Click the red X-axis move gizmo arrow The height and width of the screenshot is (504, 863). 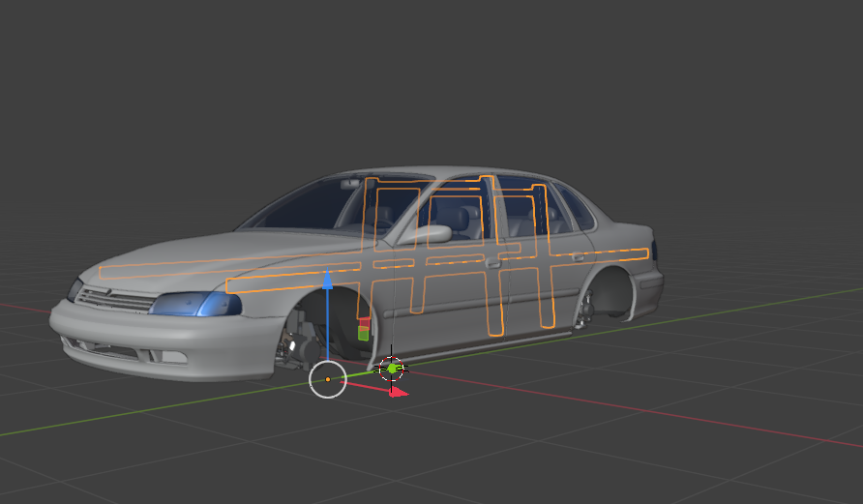click(x=398, y=392)
